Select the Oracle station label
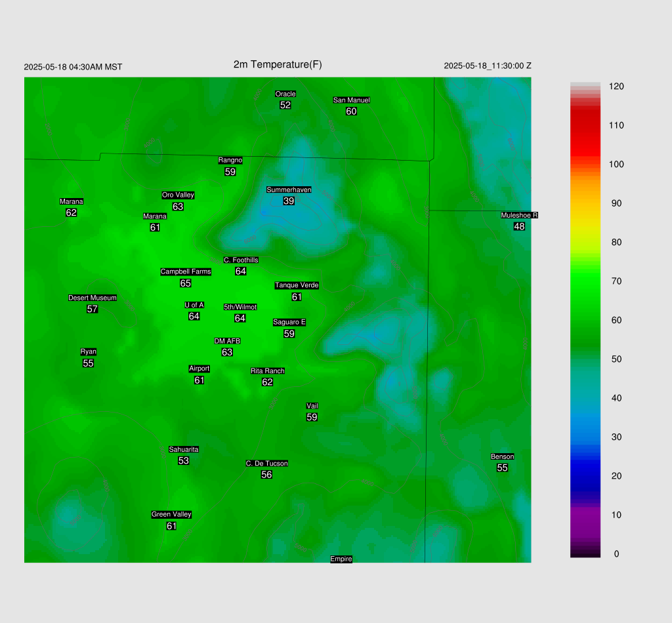Viewport: 672px width, 623px height. tap(285, 94)
